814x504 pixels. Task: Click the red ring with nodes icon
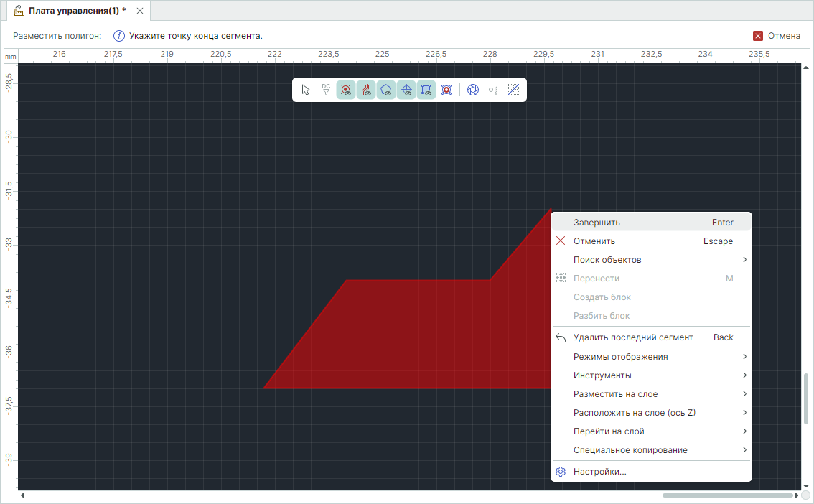coord(446,90)
